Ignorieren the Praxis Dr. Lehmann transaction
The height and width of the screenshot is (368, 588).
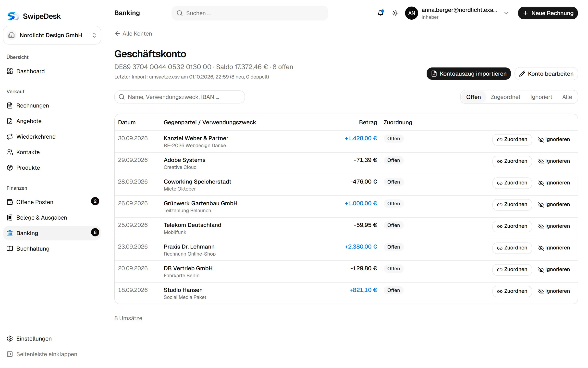[554, 248]
